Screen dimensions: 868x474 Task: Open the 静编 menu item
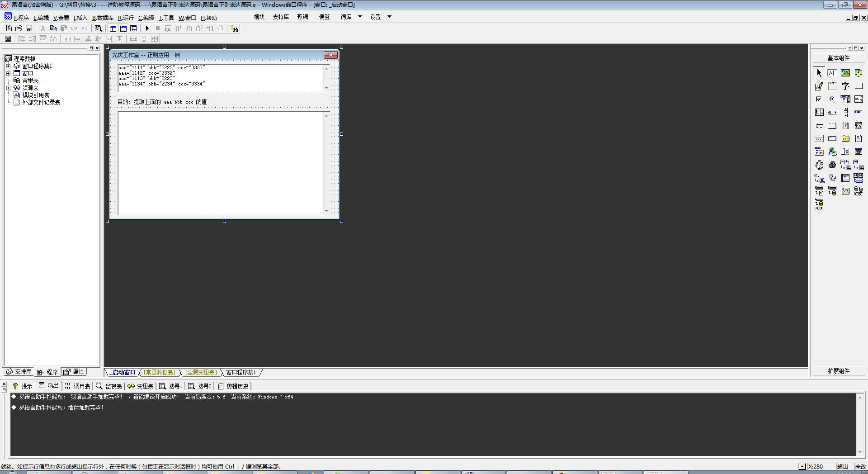point(303,17)
